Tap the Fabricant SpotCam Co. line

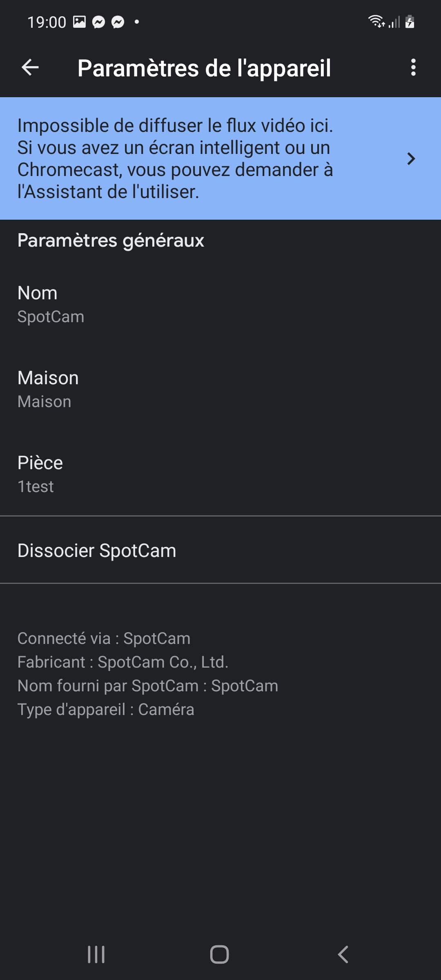click(123, 662)
